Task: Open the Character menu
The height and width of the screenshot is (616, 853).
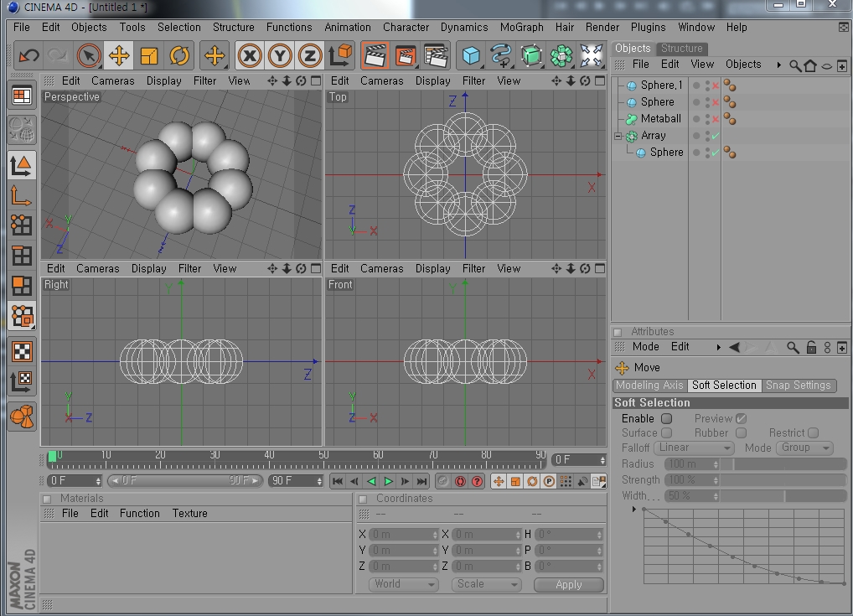Action: coord(406,27)
